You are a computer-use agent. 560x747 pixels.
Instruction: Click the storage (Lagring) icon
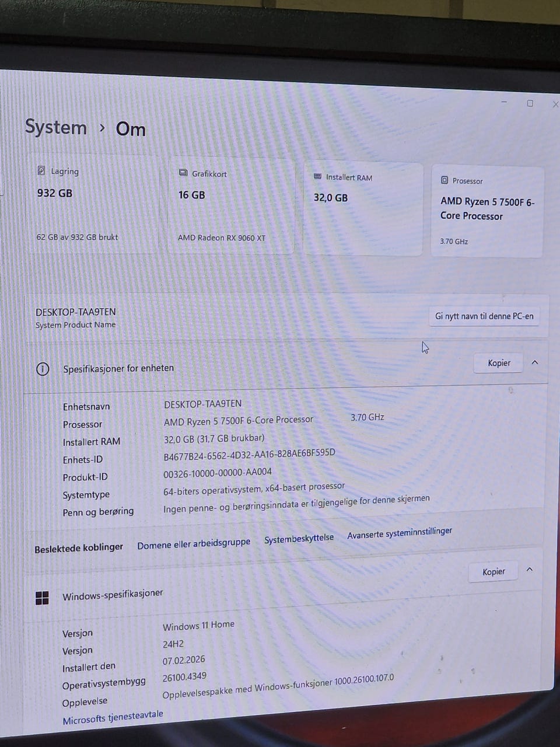point(41,170)
